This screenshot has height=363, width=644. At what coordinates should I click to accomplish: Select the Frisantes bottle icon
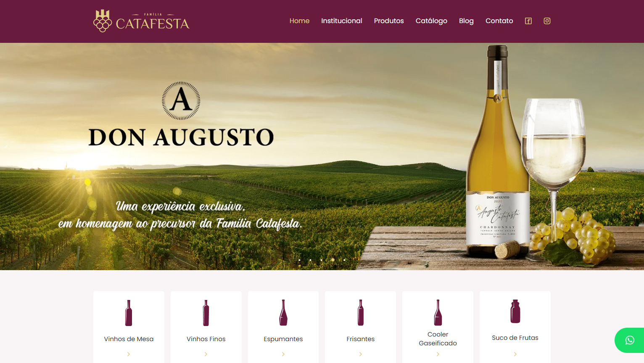click(x=361, y=313)
